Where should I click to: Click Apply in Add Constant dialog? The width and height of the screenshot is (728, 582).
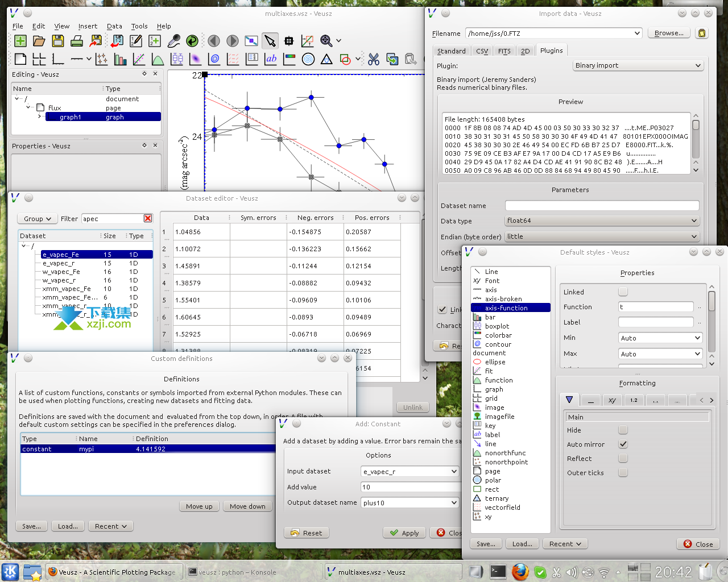[x=404, y=533]
